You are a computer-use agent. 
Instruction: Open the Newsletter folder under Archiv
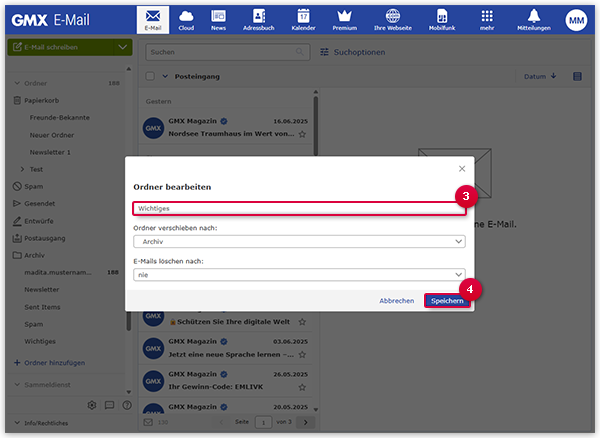coord(42,290)
